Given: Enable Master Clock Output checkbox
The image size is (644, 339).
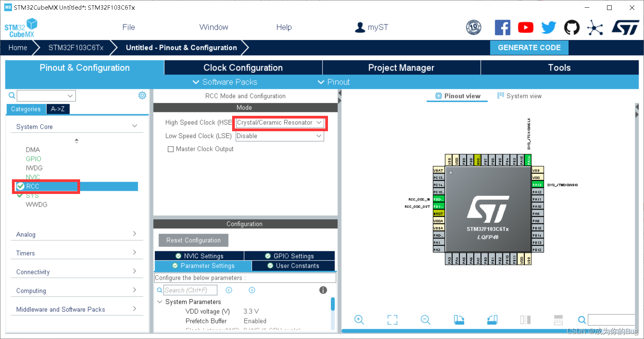Looking at the screenshot, I should tap(171, 149).
